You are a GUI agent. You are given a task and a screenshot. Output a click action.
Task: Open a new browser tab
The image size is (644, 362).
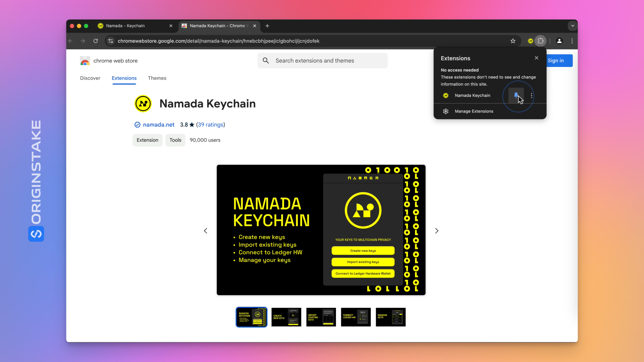pos(267,26)
